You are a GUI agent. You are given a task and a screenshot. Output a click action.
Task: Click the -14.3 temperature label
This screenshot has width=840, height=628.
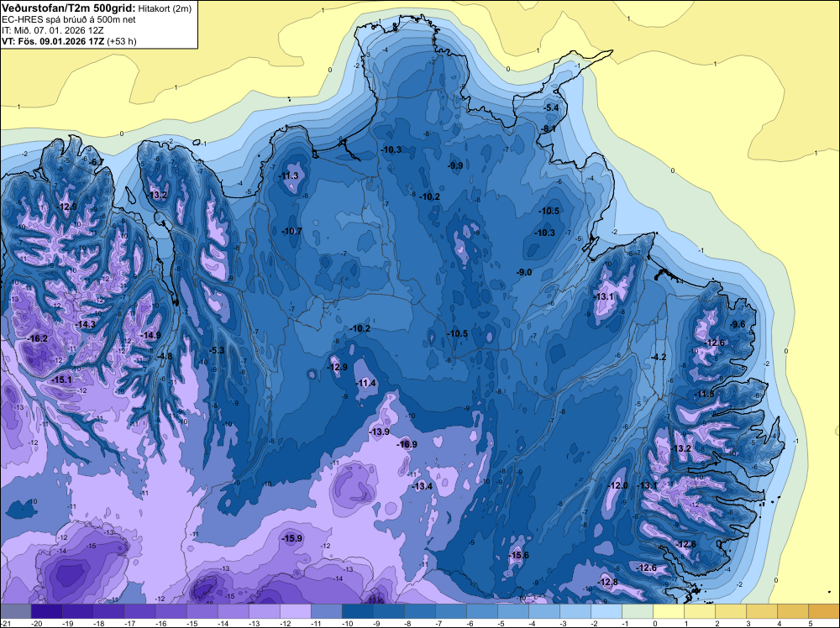click(x=85, y=324)
